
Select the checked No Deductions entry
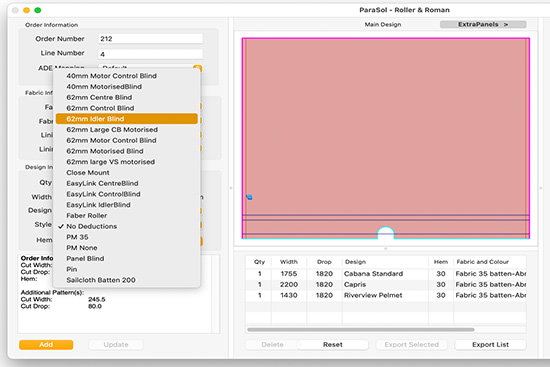pos(127,226)
